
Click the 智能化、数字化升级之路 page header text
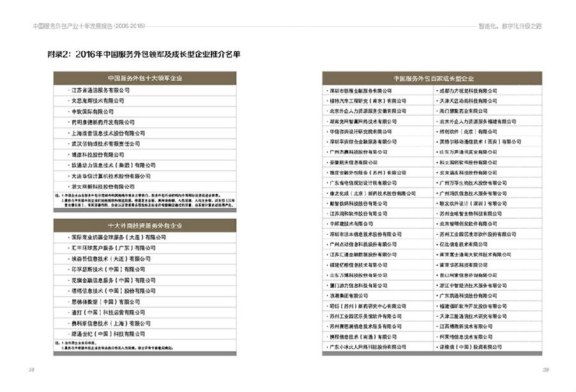(510, 26)
